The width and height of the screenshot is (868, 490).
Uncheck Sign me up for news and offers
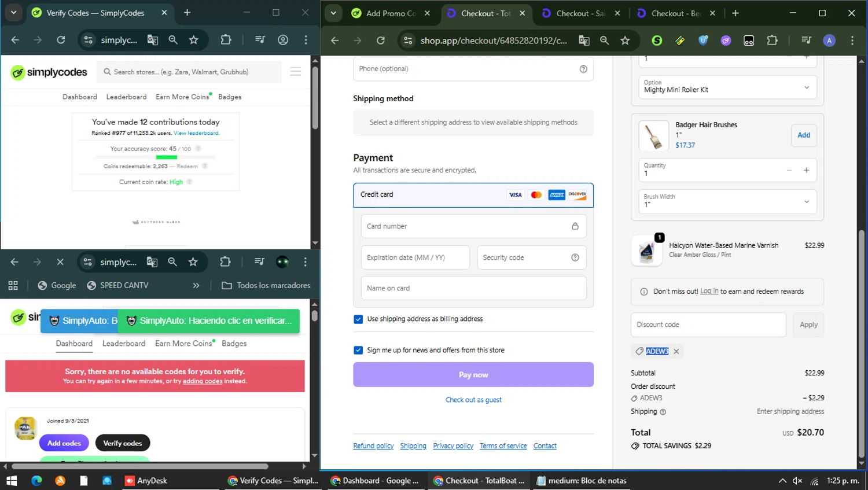358,350
